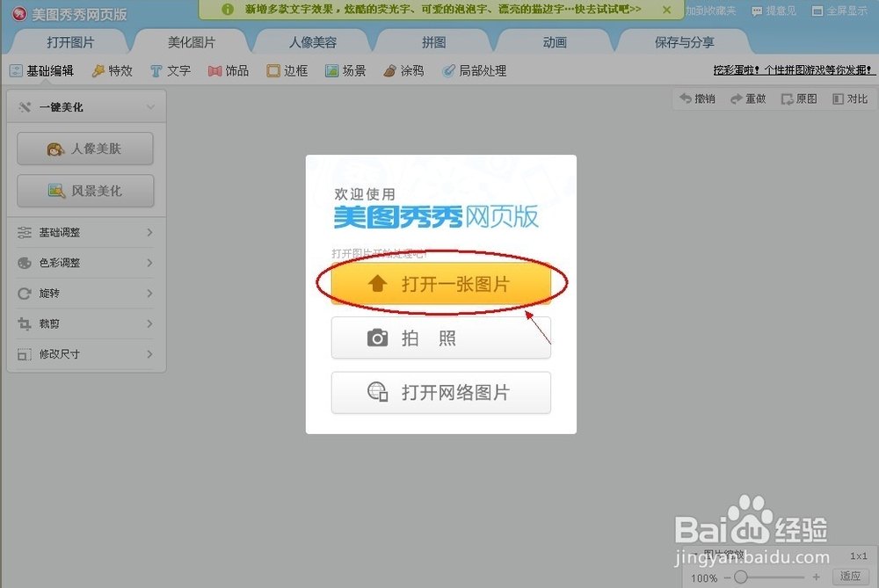
Task: Show the 原图 original image
Action: tap(799, 98)
